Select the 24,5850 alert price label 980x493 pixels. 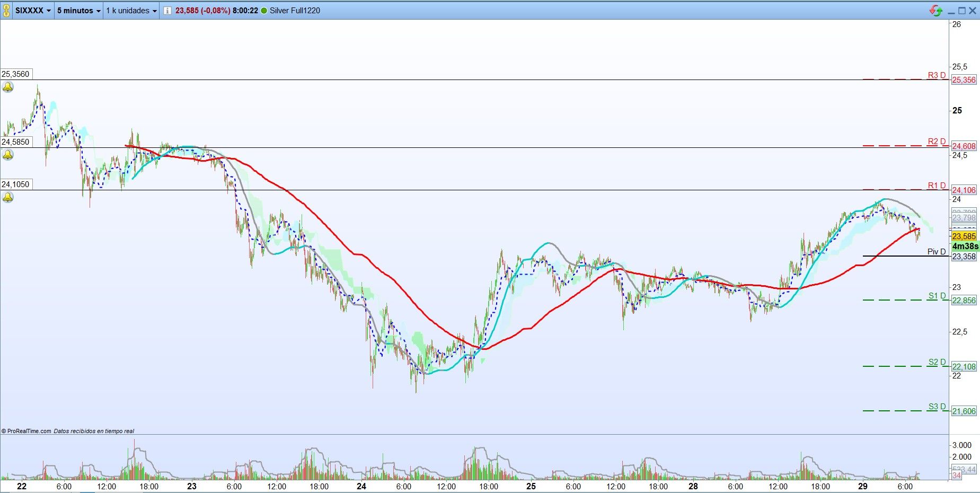pos(16,142)
